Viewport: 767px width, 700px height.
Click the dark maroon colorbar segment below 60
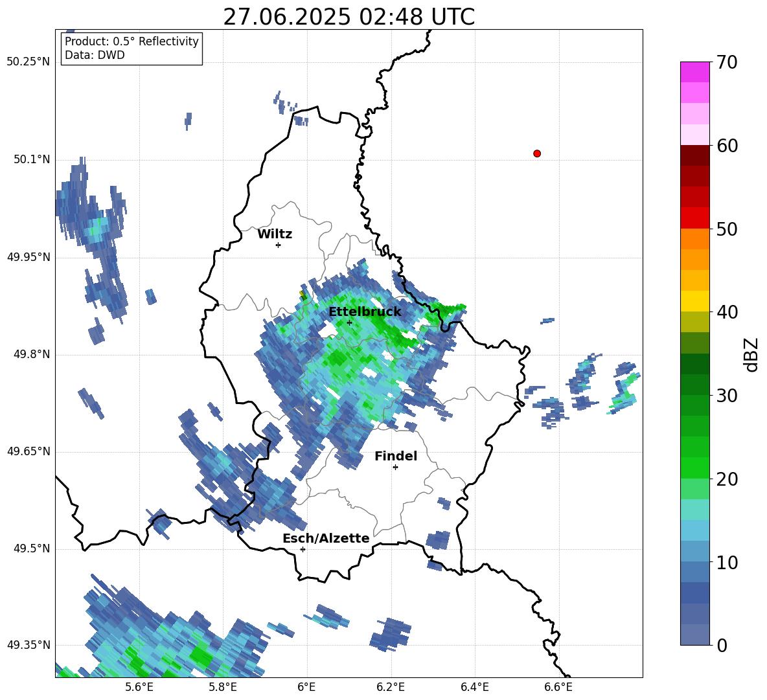(694, 155)
